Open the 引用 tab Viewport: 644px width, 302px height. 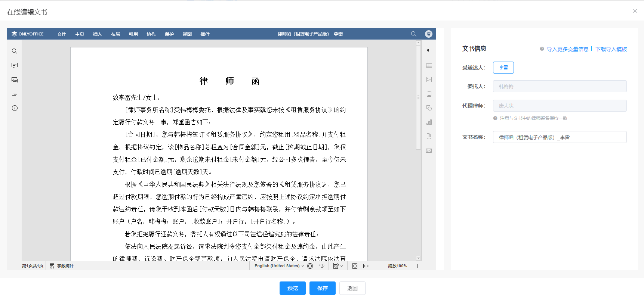(x=133, y=34)
